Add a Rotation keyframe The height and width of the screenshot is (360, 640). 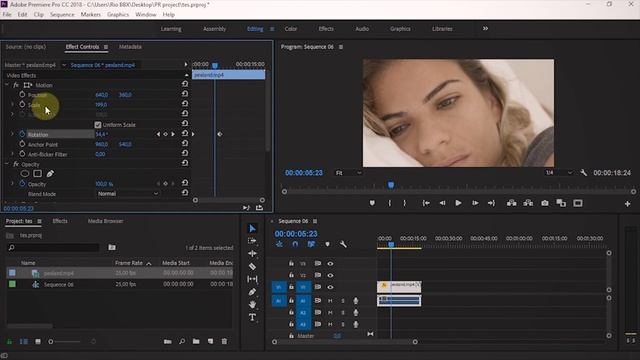(165, 134)
